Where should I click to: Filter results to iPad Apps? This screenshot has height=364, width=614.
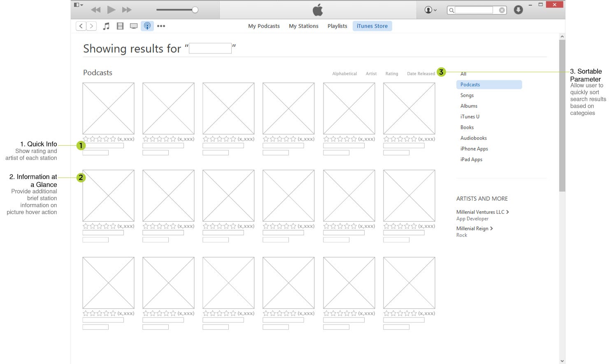(471, 159)
